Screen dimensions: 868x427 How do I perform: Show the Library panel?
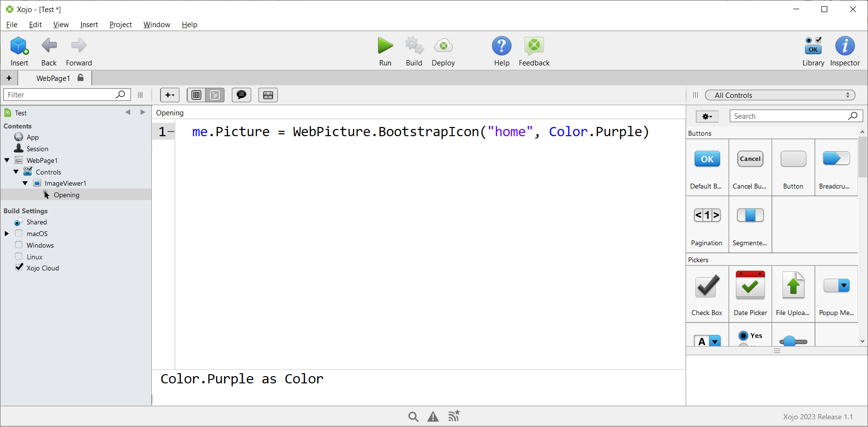coord(813,46)
